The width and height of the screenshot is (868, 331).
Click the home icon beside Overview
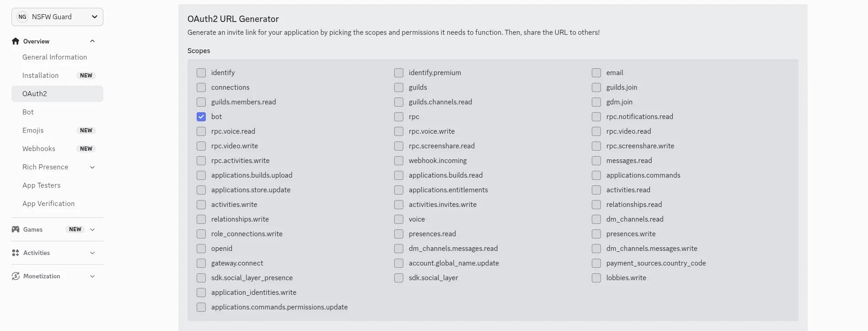pos(15,41)
